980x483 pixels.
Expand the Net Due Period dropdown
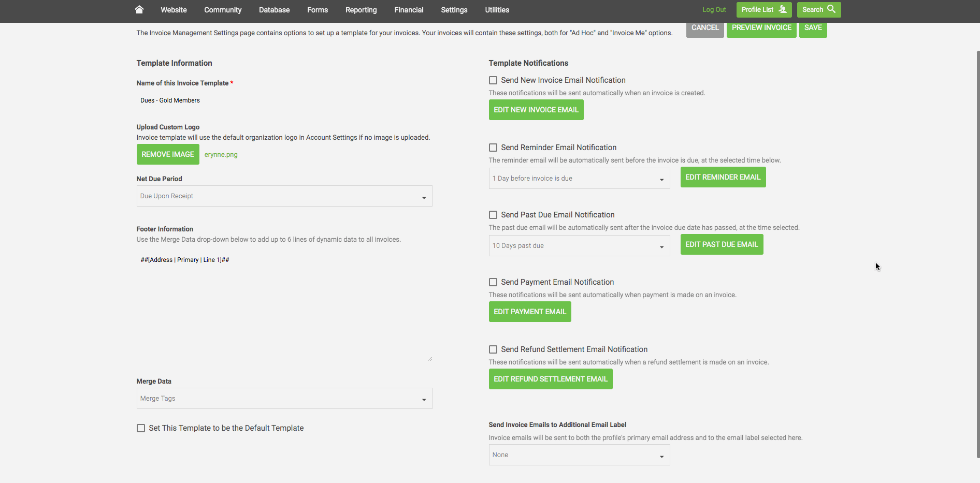(x=284, y=196)
